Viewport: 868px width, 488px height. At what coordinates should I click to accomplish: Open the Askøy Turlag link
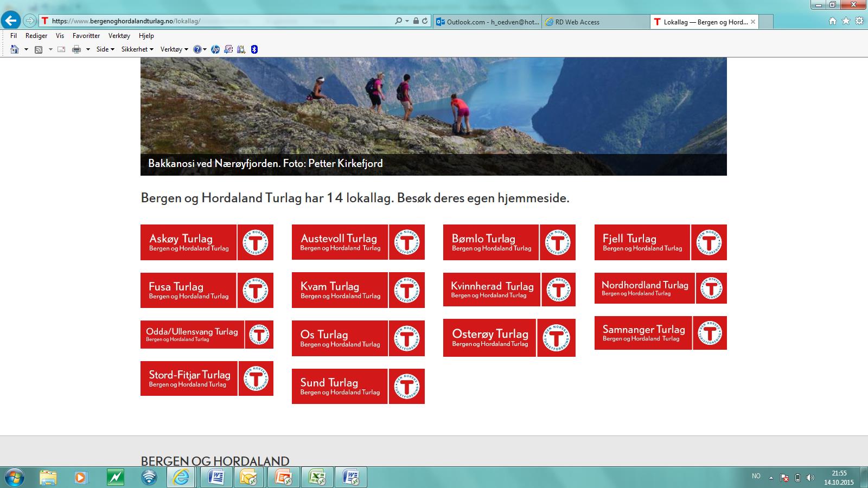(207, 242)
